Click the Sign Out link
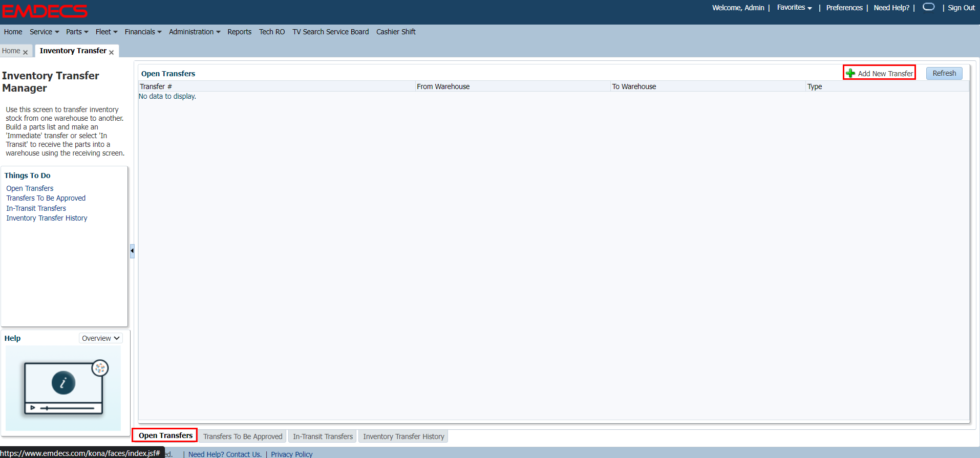The image size is (980, 458). 961,8
